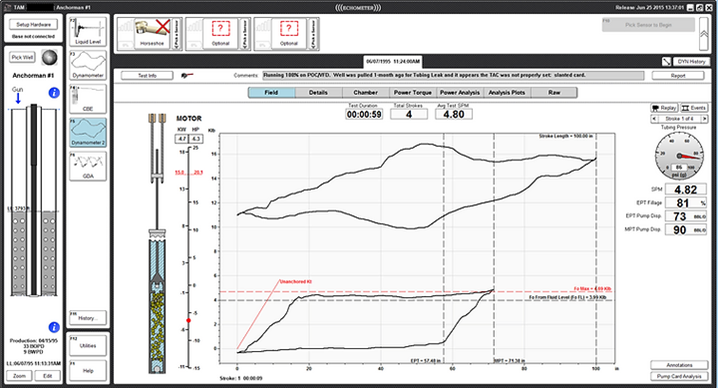
Task: Click the Anchorman #1 well name
Action: (x=33, y=76)
